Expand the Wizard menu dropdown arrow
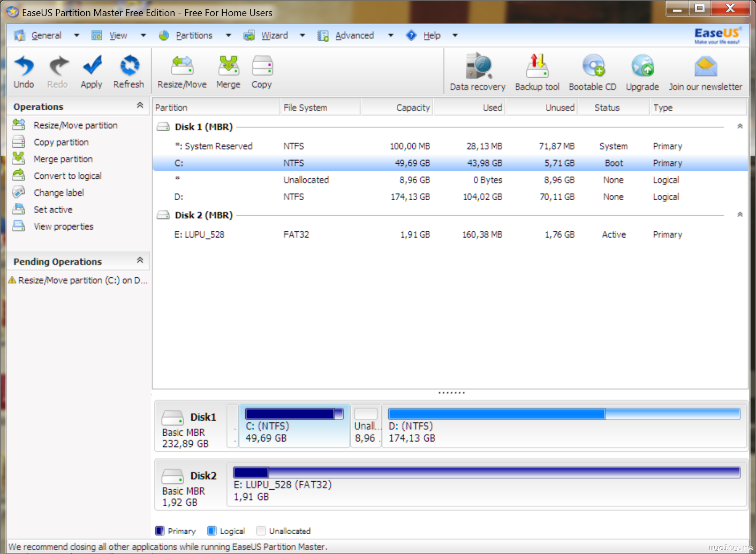This screenshot has width=756, height=554. coord(303,35)
